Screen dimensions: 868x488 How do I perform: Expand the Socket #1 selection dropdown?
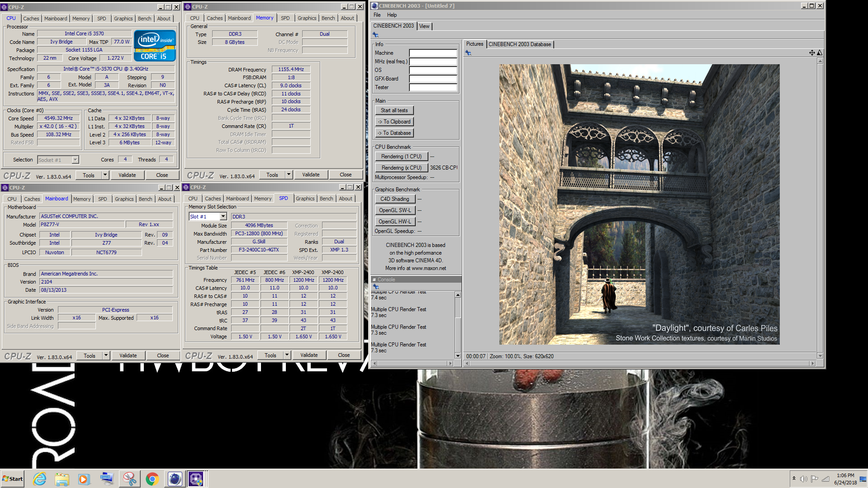76,160
